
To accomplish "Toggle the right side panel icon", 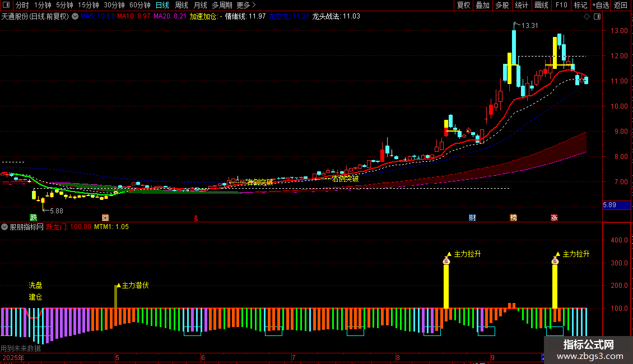I will (x=597, y=17).
